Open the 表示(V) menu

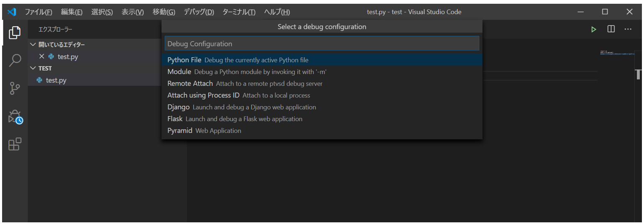tap(133, 12)
